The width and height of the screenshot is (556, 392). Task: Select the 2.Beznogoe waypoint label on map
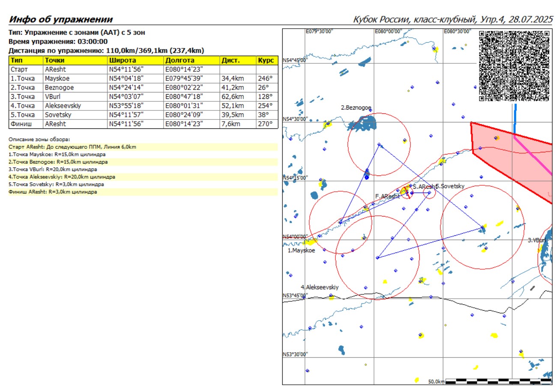[x=356, y=108]
